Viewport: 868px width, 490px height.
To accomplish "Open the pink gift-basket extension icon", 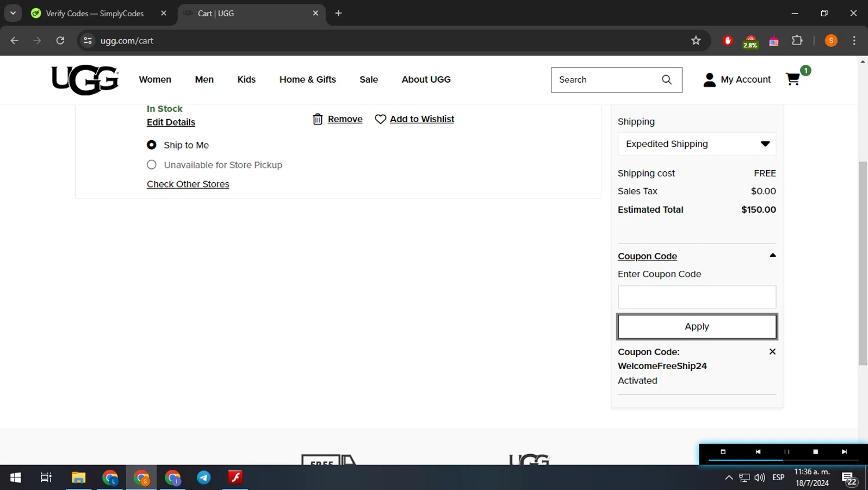I will pos(774,41).
